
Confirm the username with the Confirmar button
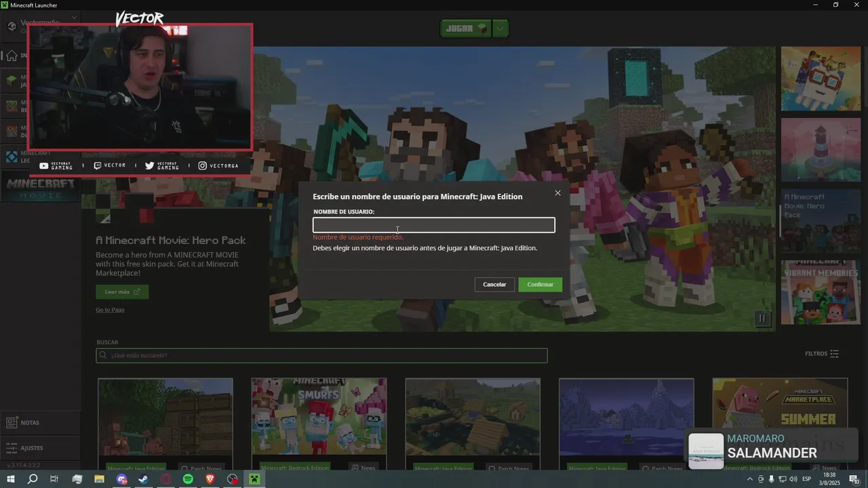click(x=540, y=285)
